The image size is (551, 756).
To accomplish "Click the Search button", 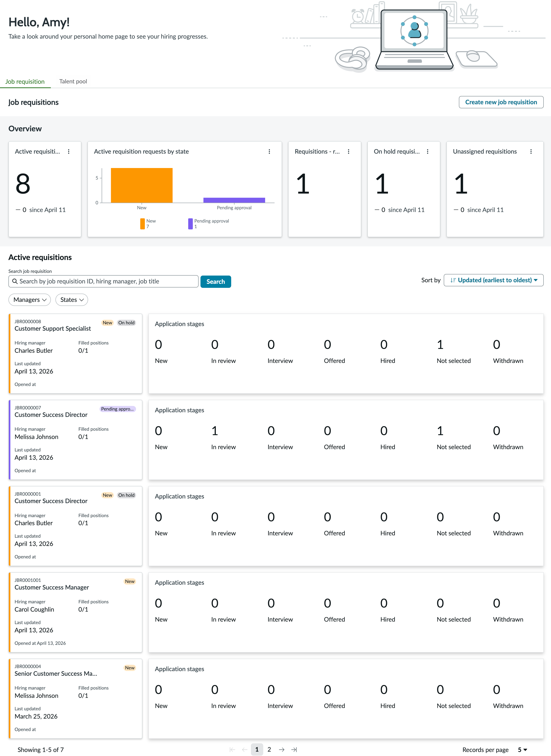I will [215, 282].
